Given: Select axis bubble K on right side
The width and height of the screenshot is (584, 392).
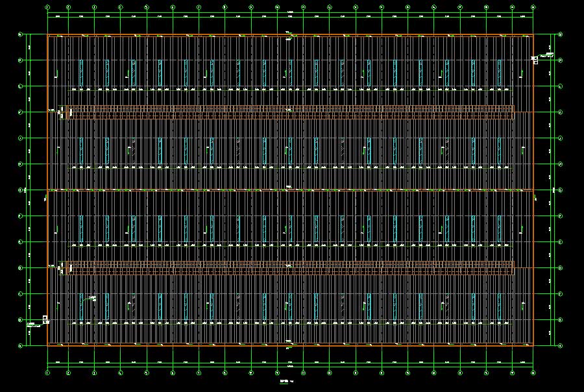Looking at the screenshot, I should click(x=560, y=112).
